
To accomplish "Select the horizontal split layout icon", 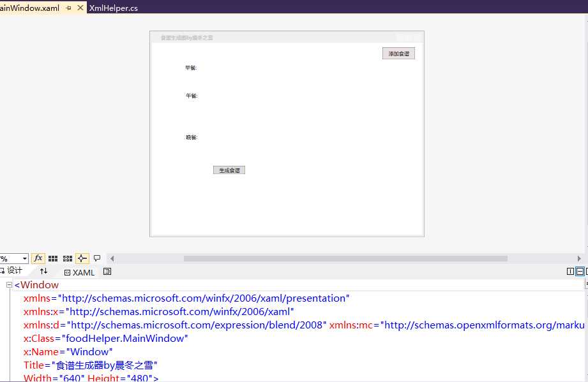I will tap(580, 272).
